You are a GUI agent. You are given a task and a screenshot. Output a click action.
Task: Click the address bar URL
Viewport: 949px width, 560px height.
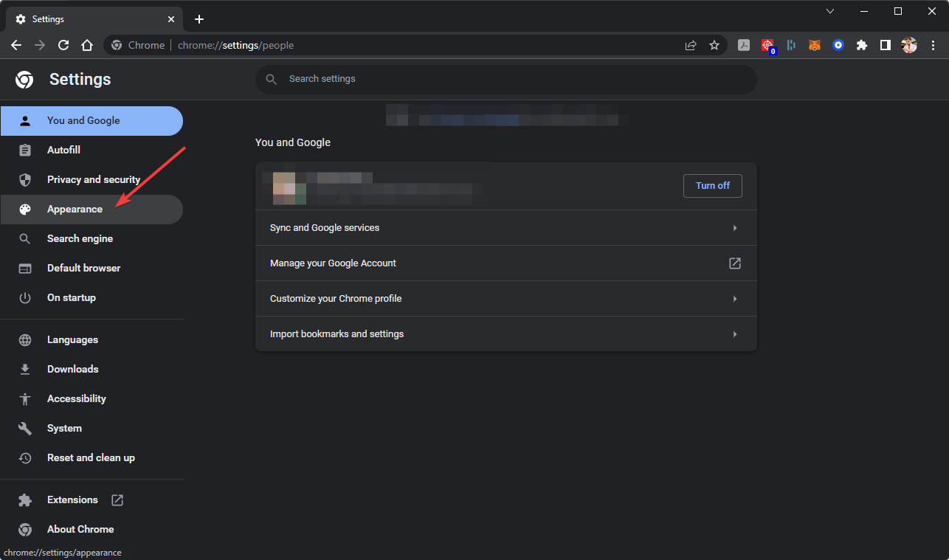pyautogui.click(x=235, y=46)
